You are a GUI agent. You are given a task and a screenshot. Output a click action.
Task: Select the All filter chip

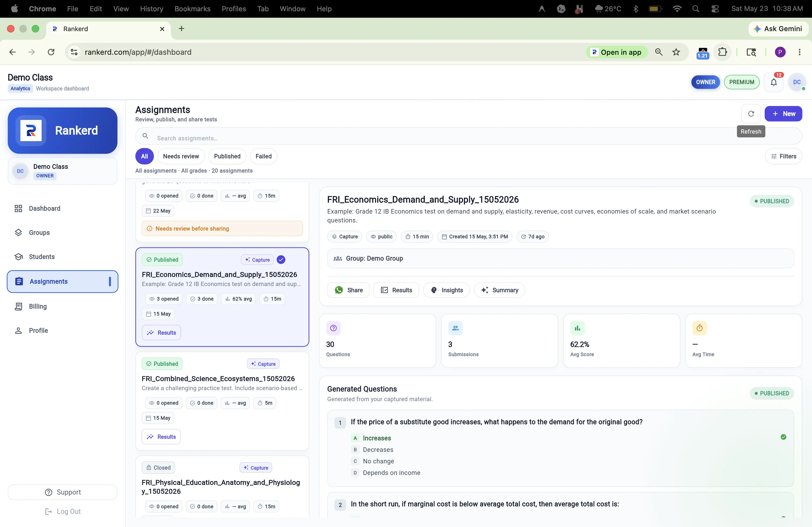pos(144,156)
